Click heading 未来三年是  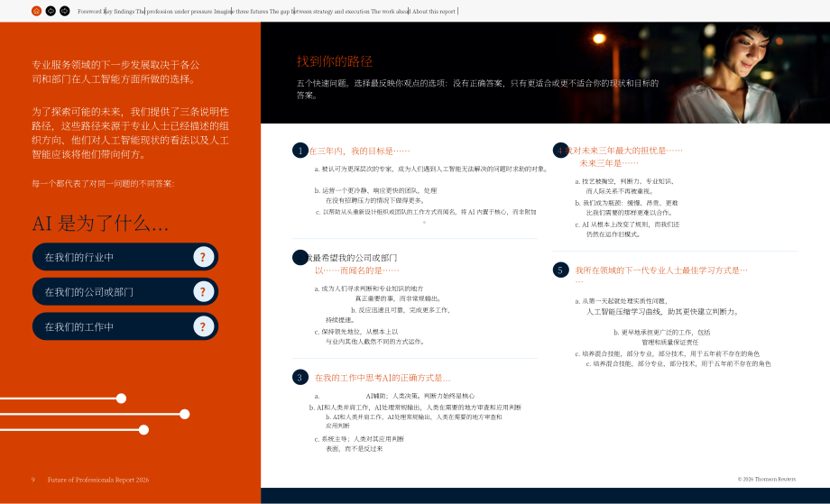coord(609,163)
